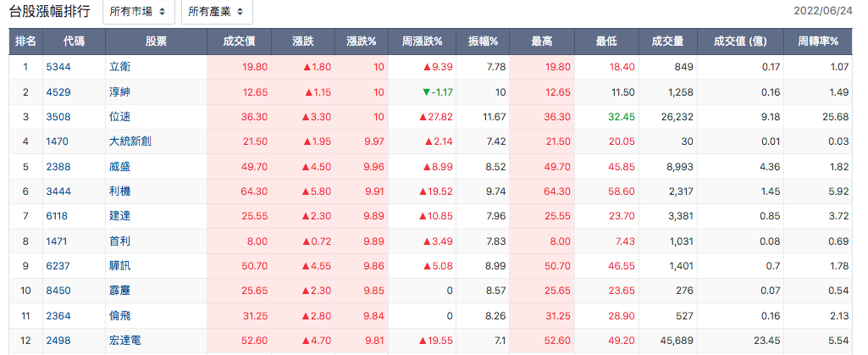
Task: Select the closing price 64.30 cell
Action: [x=239, y=191]
